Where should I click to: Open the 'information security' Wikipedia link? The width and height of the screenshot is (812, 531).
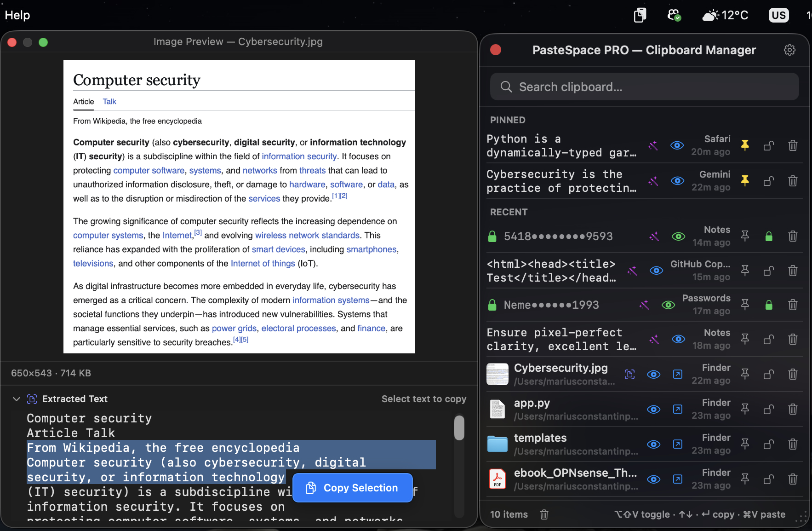click(x=299, y=156)
